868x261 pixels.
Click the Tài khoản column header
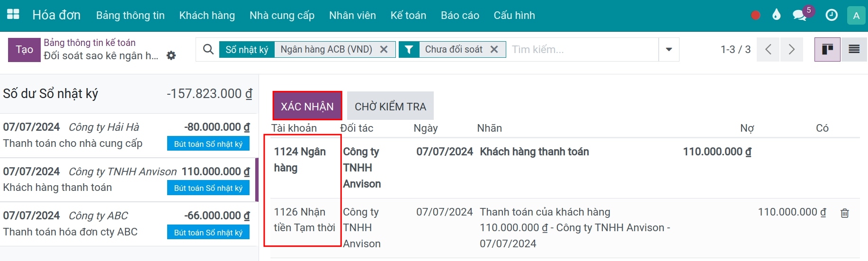click(294, 128)
